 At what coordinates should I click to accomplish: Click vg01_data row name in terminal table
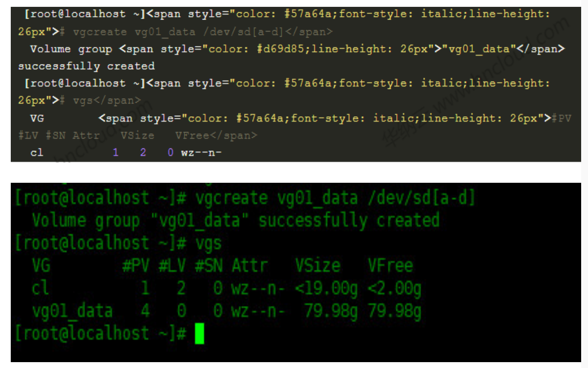click(x=72, y=311)
